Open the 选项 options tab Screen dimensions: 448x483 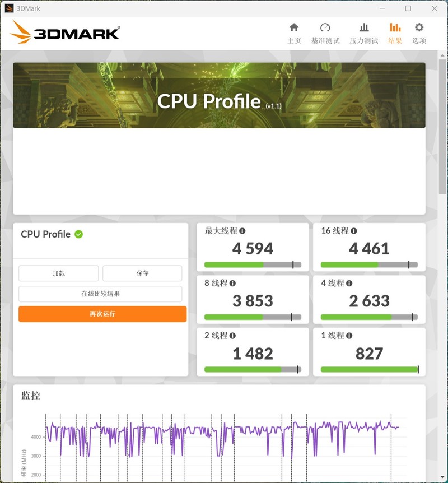click(419, 34)
